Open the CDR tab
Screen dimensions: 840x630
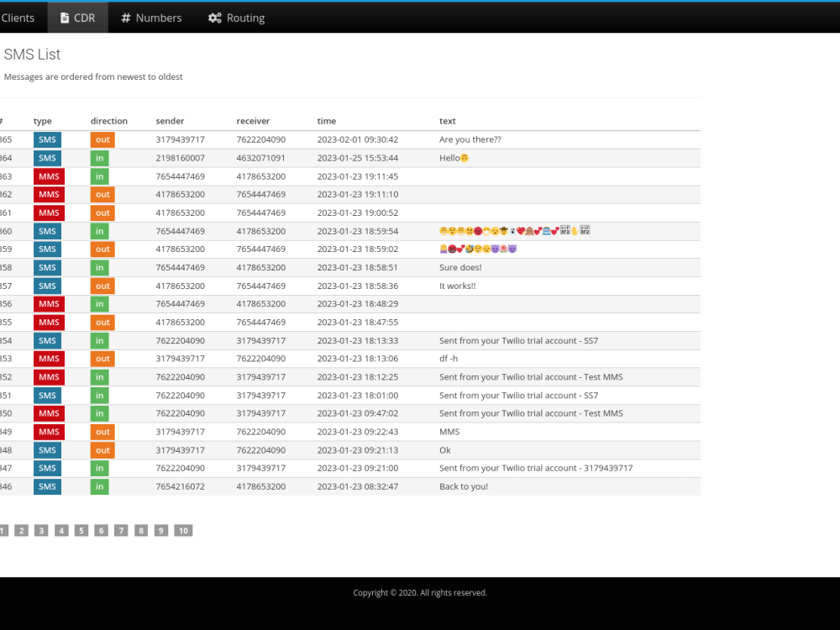point(77,17)
